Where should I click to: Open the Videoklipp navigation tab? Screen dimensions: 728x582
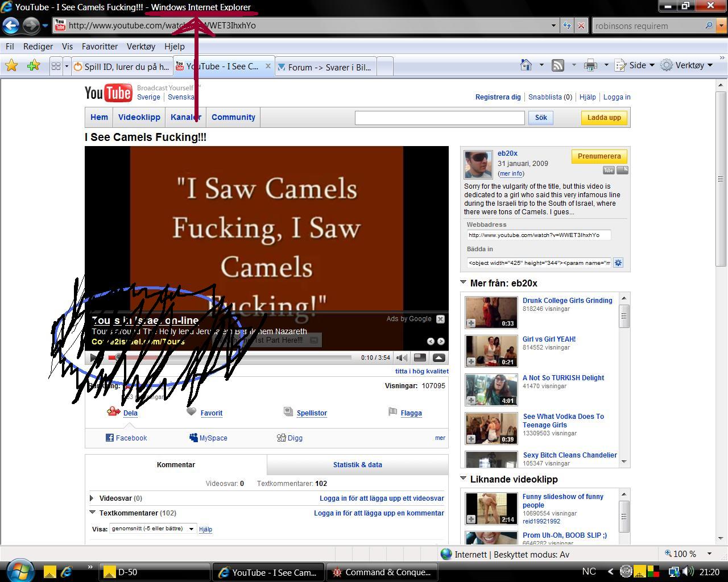[139, 117]
